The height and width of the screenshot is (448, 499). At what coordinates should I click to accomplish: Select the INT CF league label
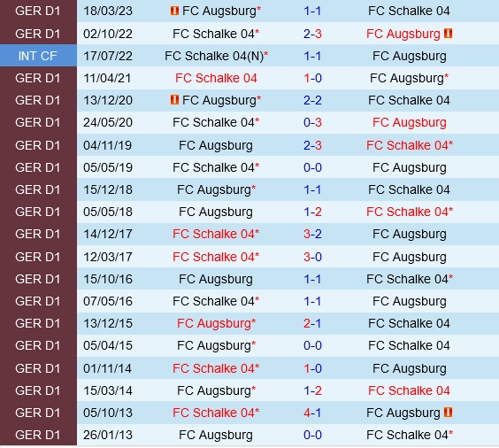click(x=37, y=56)
